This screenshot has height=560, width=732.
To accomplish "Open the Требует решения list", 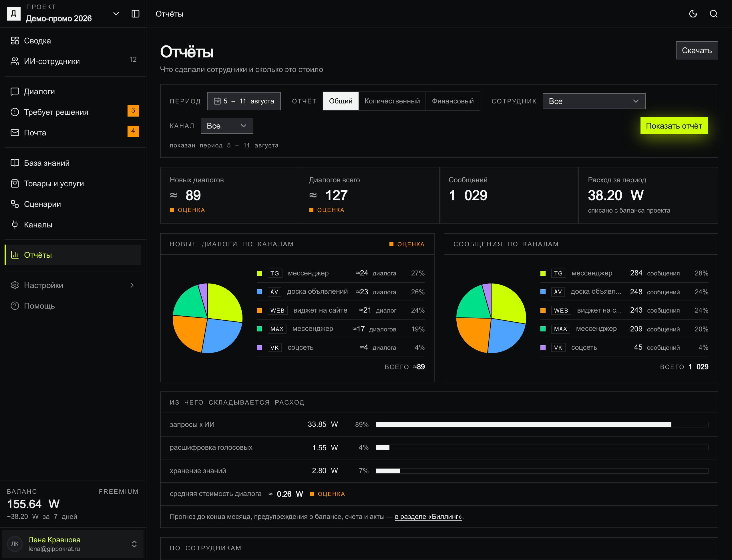I will (x=73, y=112).
